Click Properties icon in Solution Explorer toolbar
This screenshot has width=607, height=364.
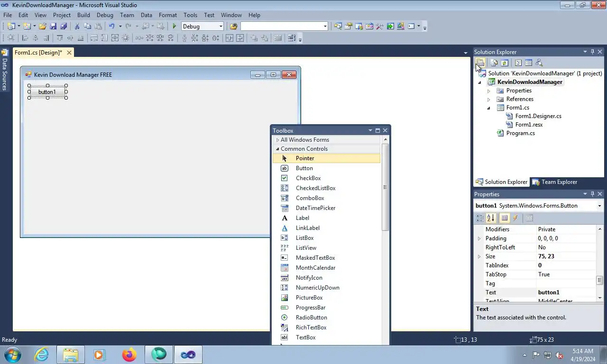point(480,63)
